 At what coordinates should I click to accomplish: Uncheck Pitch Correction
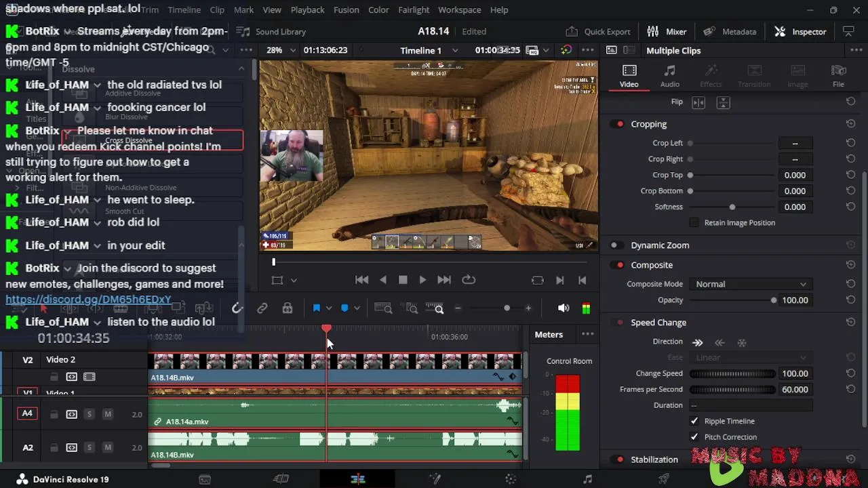click(x=694, y=437)
